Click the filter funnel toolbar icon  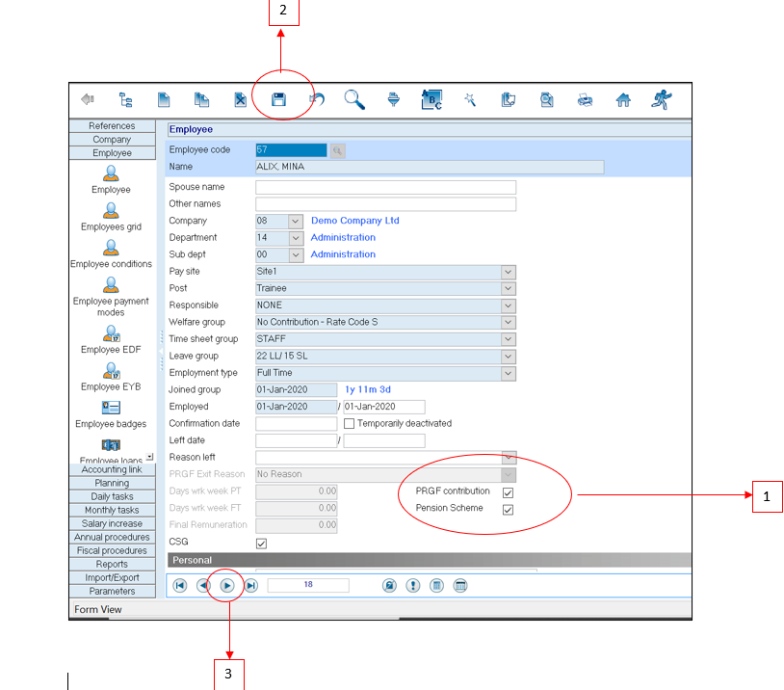[393, 99]
